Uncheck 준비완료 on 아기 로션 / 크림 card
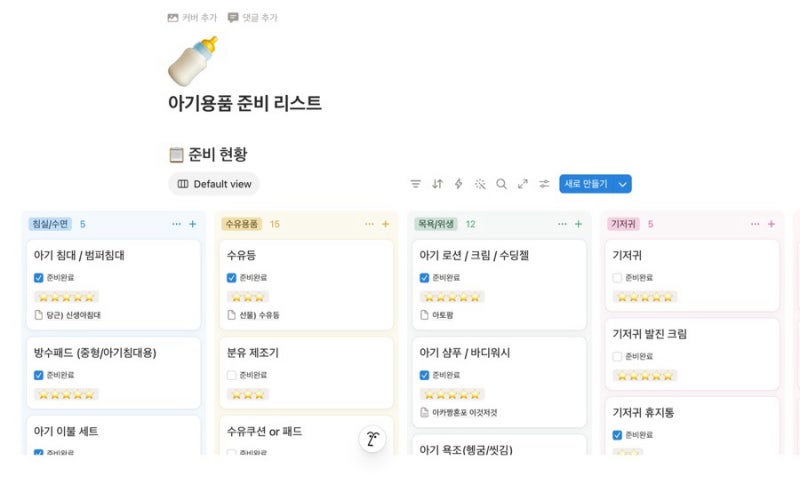 pyautogui.click(x=424, y=278)
